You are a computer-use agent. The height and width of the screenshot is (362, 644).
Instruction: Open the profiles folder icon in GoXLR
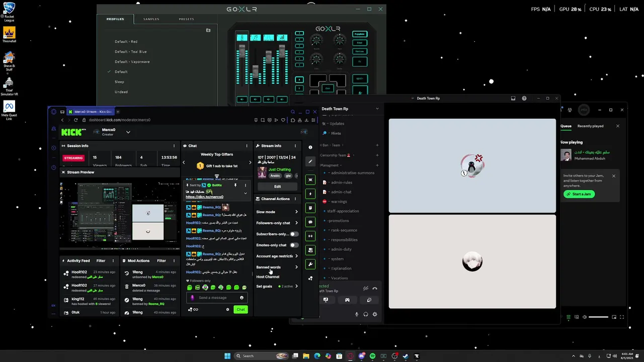coord(208,30)
